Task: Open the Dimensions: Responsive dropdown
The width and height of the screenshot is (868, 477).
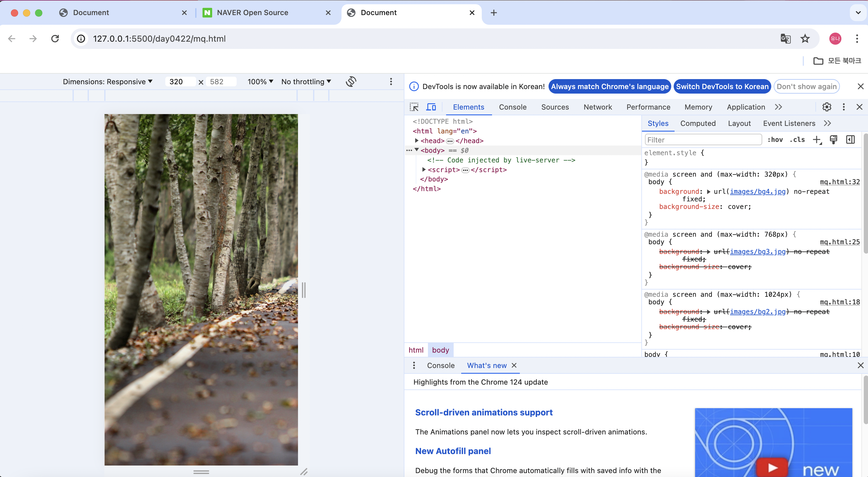Action: tap(108, 82)
